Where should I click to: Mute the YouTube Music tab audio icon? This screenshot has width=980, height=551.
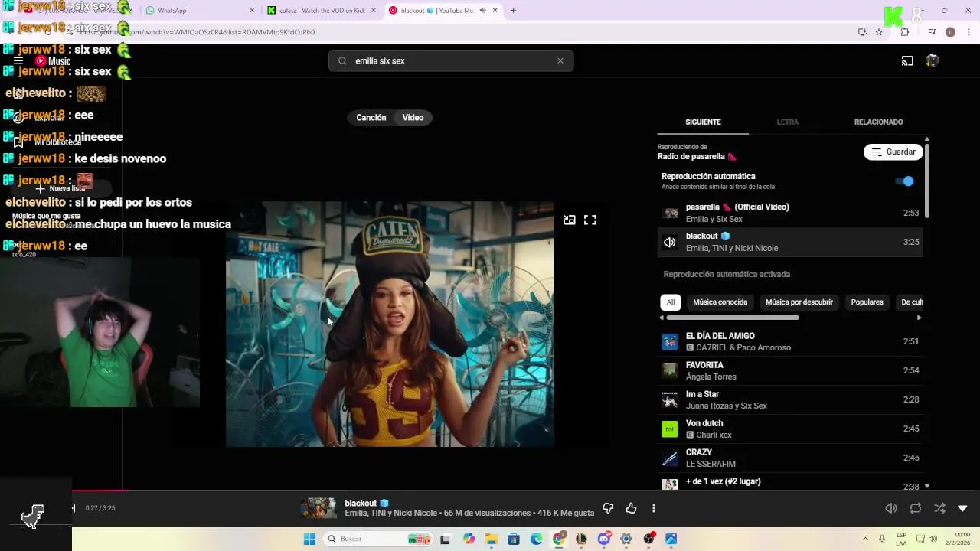pos(483,11)
